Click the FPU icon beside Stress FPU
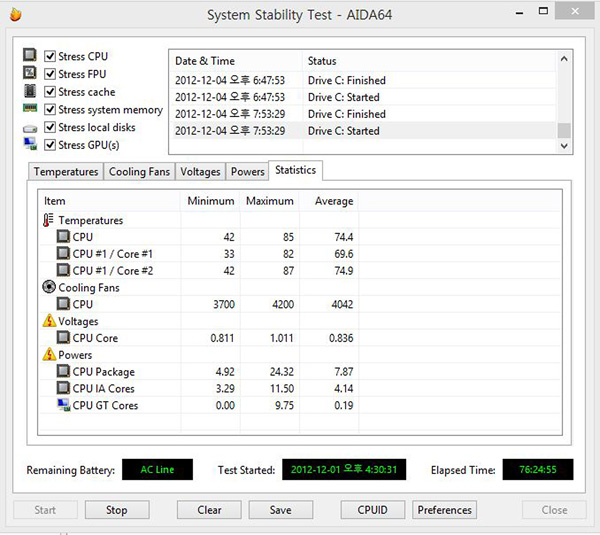Image resolution: width=600 pixels, height=535 pixels. (30, 72)
